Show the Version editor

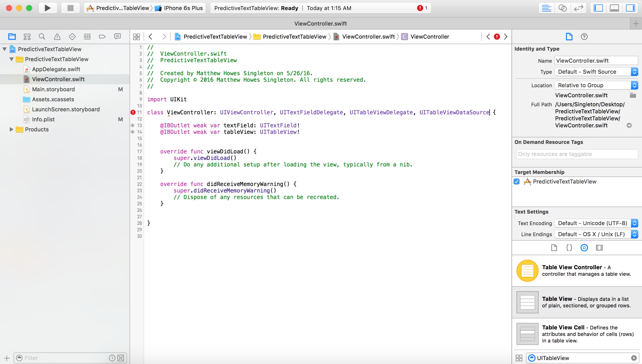pos(579,8)
